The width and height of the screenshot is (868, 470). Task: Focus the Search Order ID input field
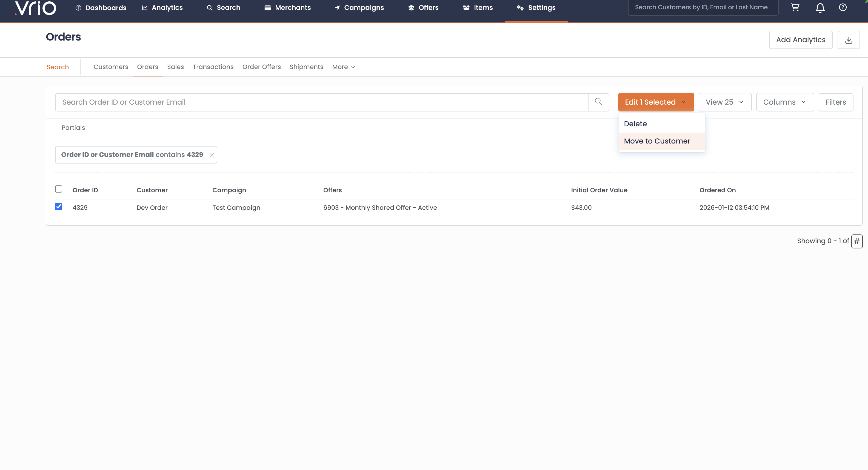tap(321, 102)
